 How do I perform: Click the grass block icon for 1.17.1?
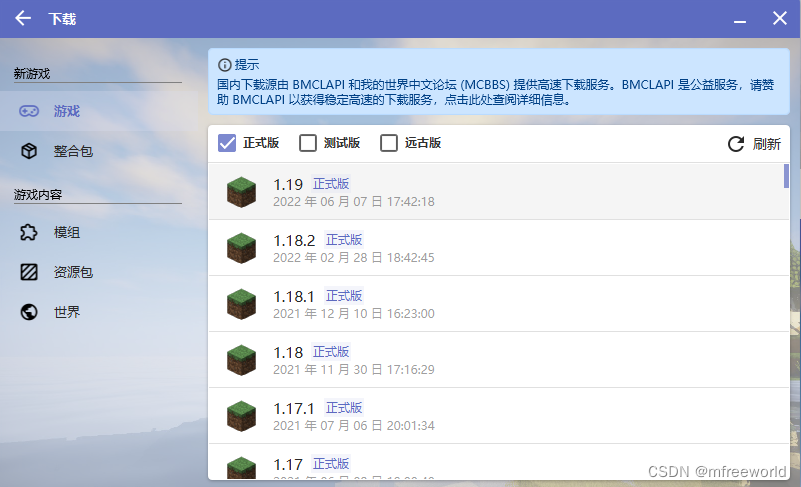(241, 416)
